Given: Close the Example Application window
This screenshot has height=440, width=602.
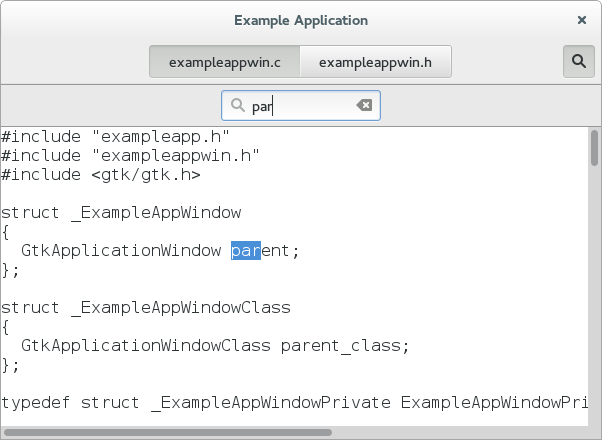Looking at the screenshot, I should click(582, 20).
